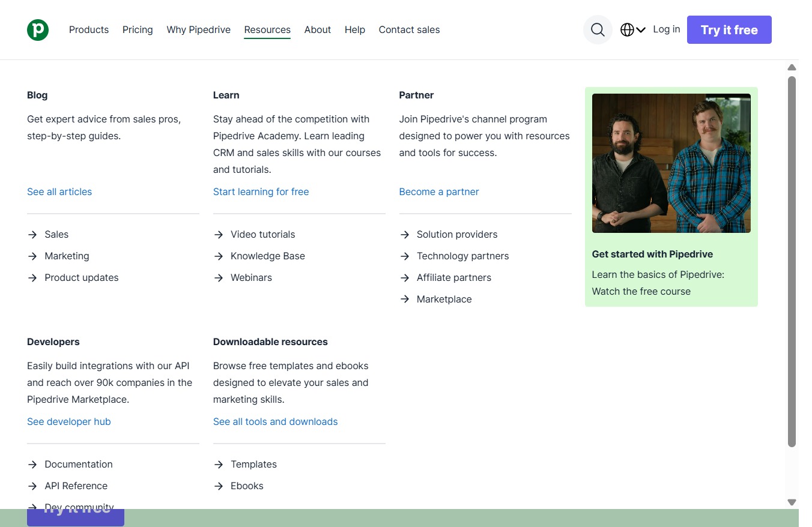Go to Pricing page
This screenshot has width=812, height=527.
(138, 29)
